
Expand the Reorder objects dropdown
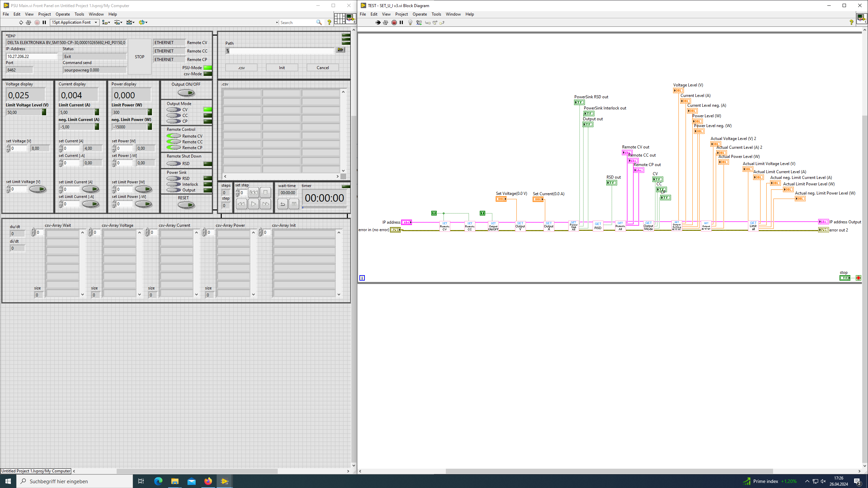(143, 22)
